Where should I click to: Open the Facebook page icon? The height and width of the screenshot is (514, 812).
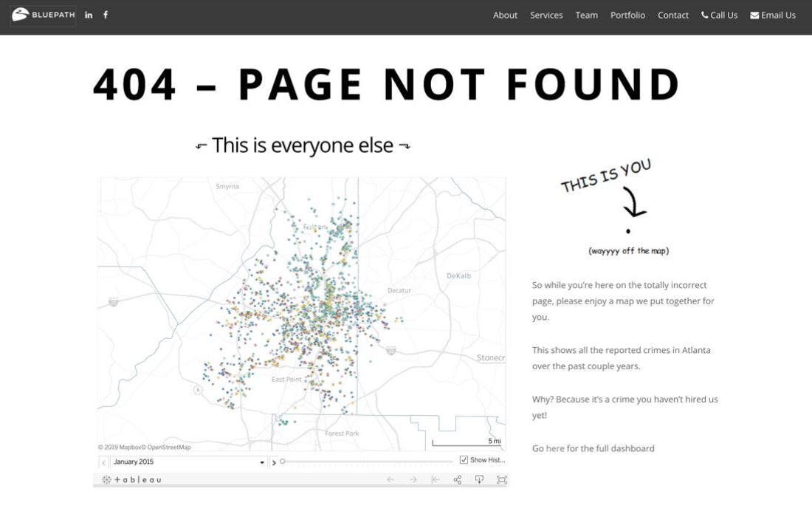click(106, 15)
